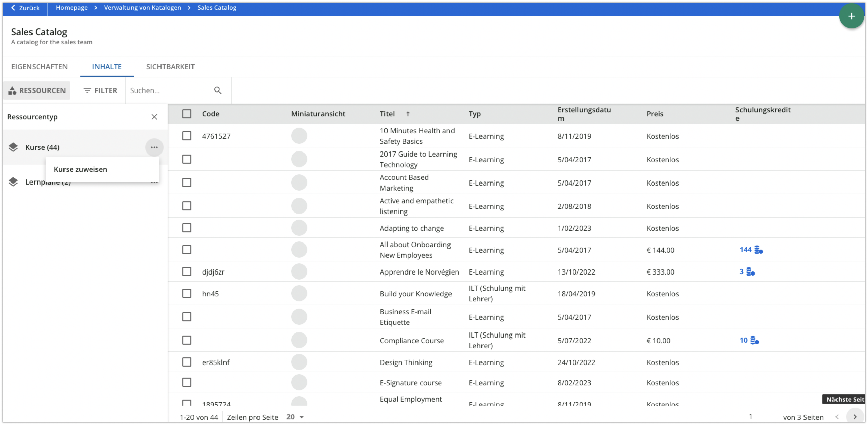Switch to the Sichtbarkeit tab
This screenshot has width=868, height=425.
pyautogui.click(x=170, y=67)
